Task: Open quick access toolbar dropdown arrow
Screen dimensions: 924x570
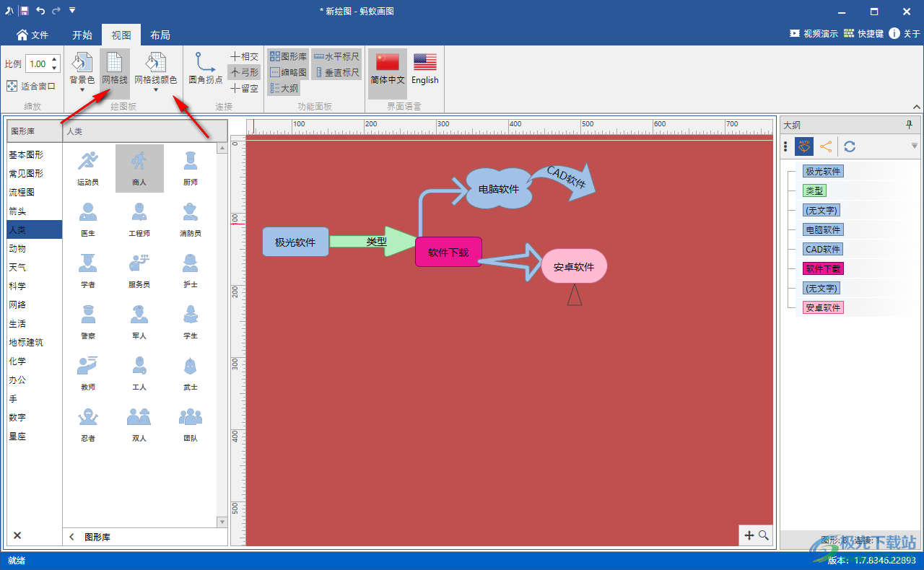Action: [72, 11]
